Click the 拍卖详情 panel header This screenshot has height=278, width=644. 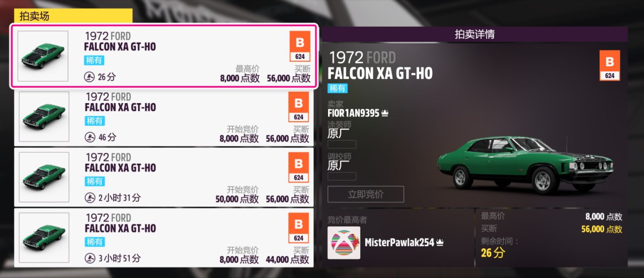coord(474,34)
